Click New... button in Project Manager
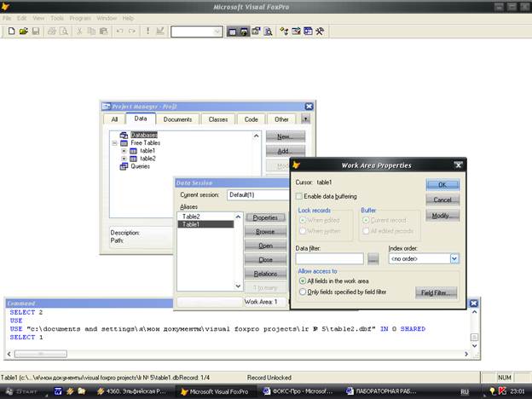 point(286,136)
